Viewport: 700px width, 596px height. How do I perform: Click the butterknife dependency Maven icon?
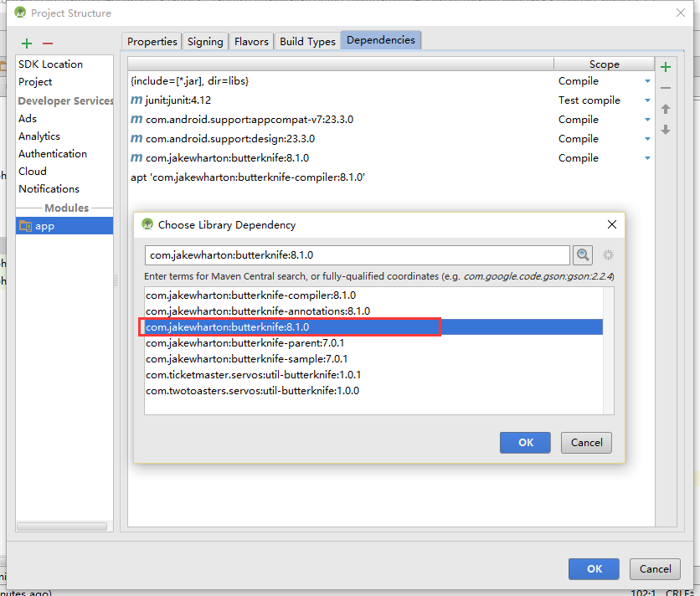(x=136, y=157)
